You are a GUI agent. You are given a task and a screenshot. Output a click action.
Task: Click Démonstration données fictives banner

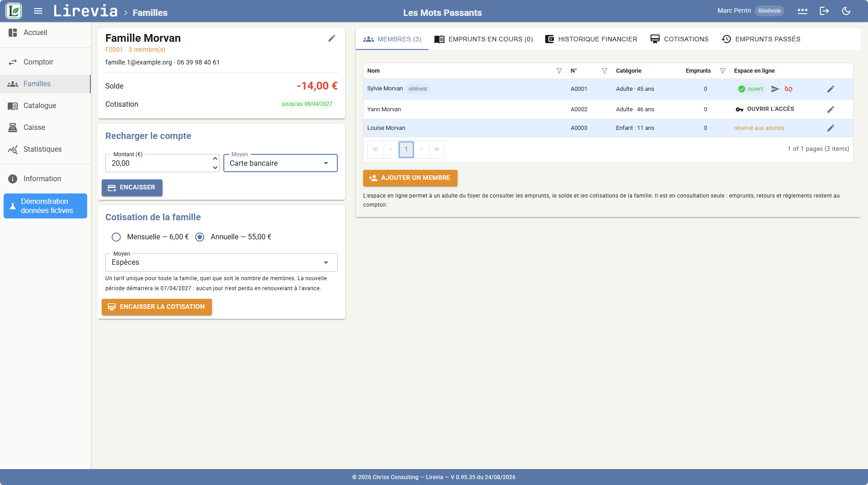(x=45, y=206)
